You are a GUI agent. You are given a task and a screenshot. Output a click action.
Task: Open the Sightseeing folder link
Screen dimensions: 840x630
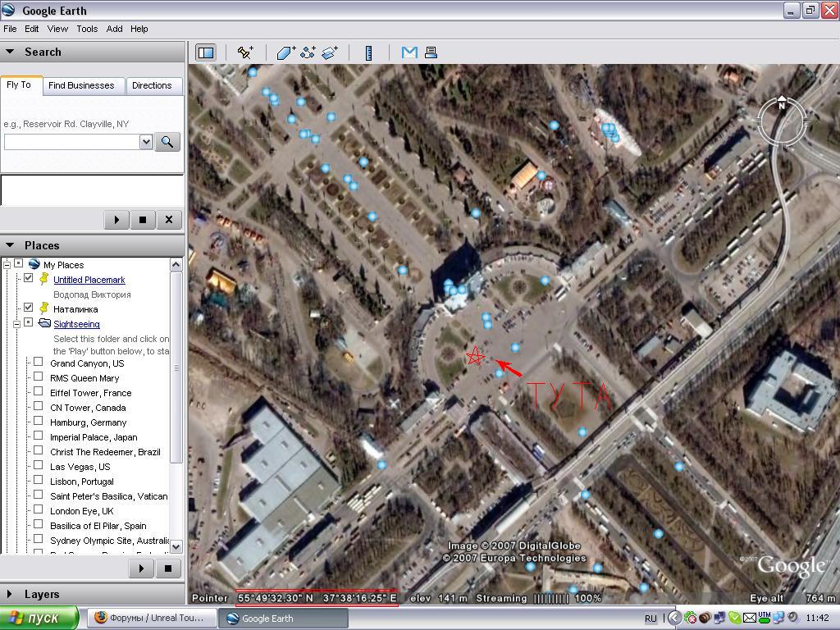[x=76, y=324]
